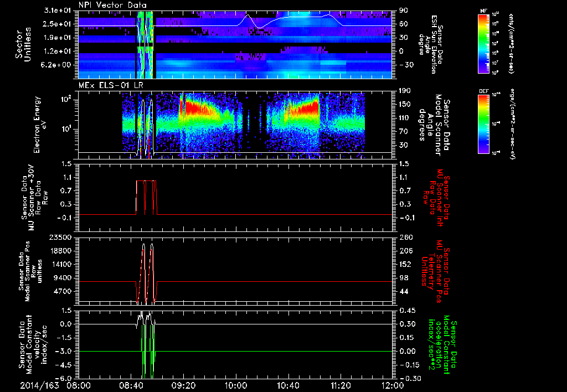Click the "cnts/(cm**2-sr-sec)" colorbar unit label
The image size is (567, 392).
pyautogui.click(x=511, y=43)
